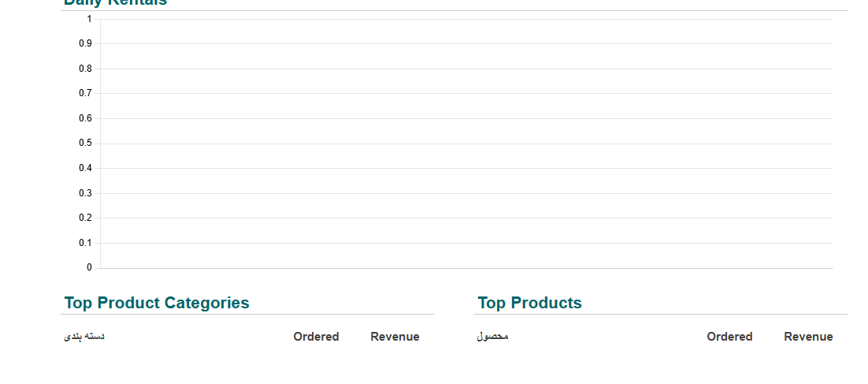
Task: Click the 0.3 y-axis label
Action: click(85, 193)
